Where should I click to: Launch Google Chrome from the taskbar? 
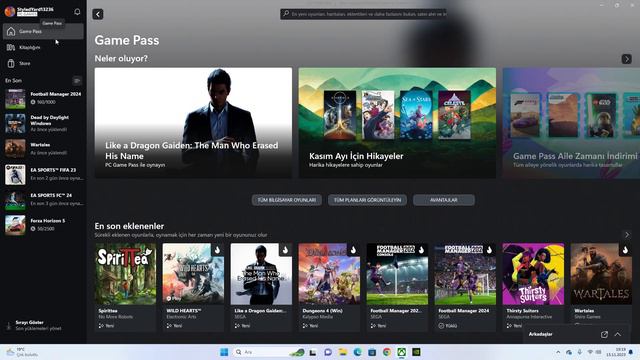[387, 352]
